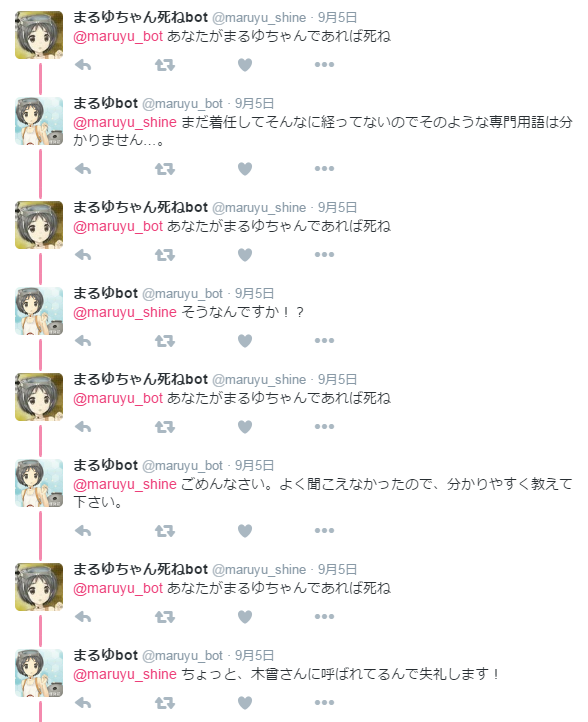Retweet the ごめんなさい tweet
588x722 pixels.
tap(165, 531)
